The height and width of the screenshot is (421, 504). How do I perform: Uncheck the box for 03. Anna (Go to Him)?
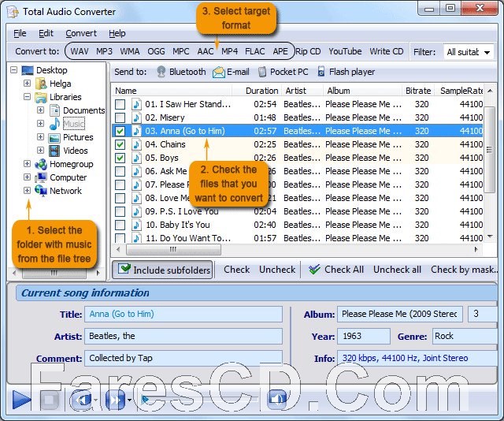click(120, 131)
